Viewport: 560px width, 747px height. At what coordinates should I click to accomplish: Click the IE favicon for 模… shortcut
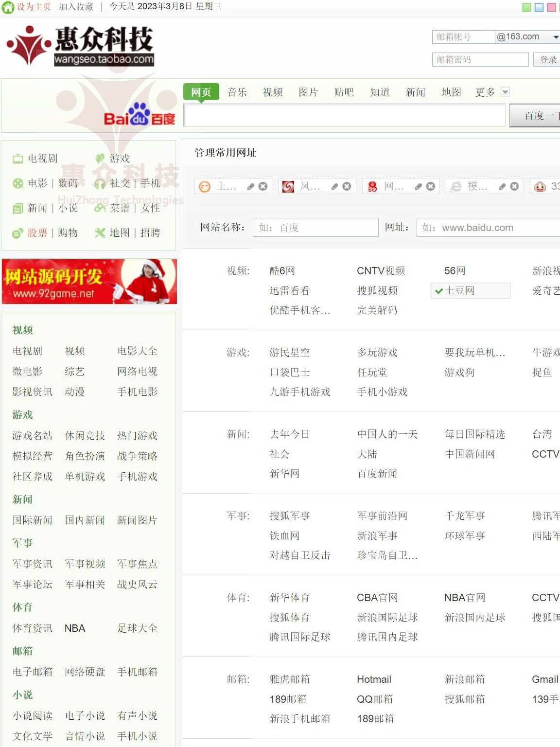pos(456,187)
